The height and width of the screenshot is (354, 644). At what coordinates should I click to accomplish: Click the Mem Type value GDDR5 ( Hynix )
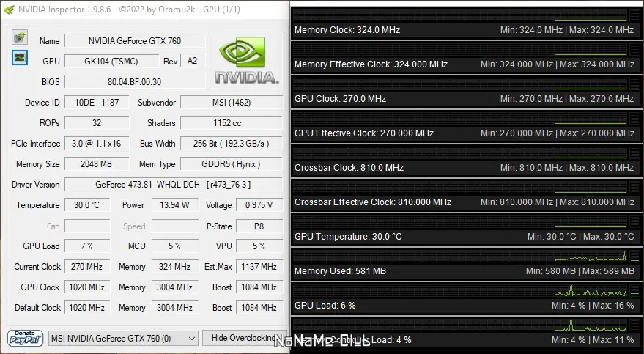point(232,164)
